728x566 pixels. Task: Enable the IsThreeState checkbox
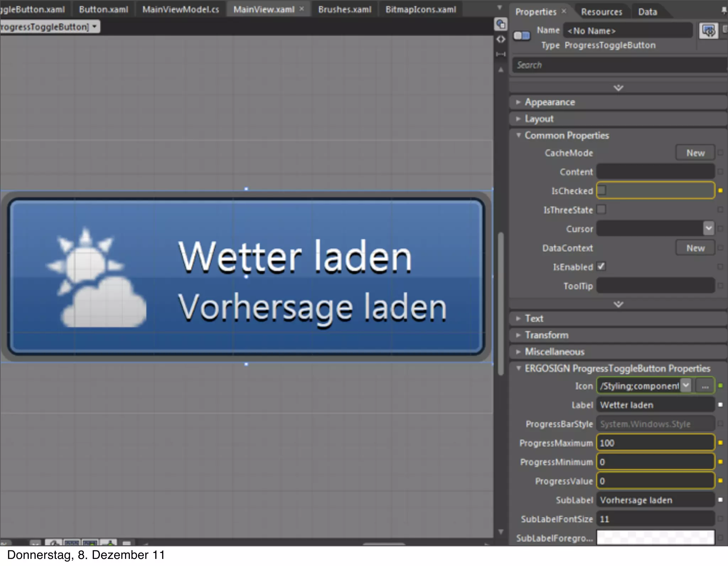tap(601, 209)
